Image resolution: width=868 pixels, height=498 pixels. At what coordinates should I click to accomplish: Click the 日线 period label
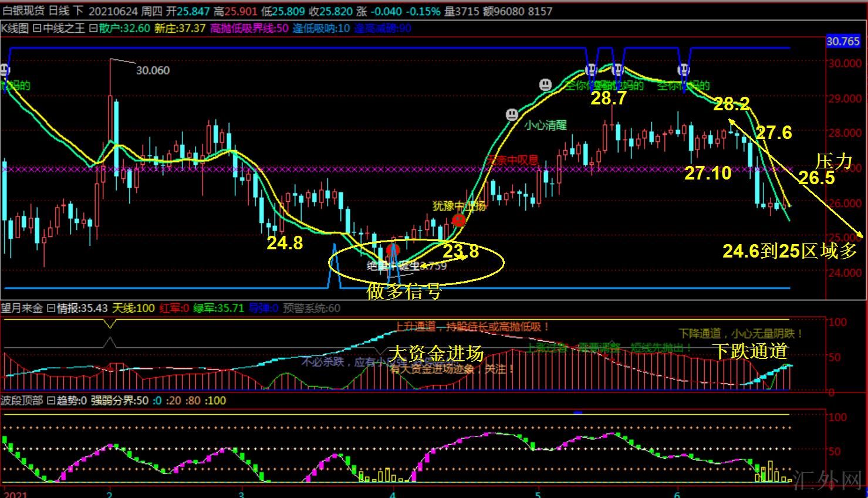(59, 11)
